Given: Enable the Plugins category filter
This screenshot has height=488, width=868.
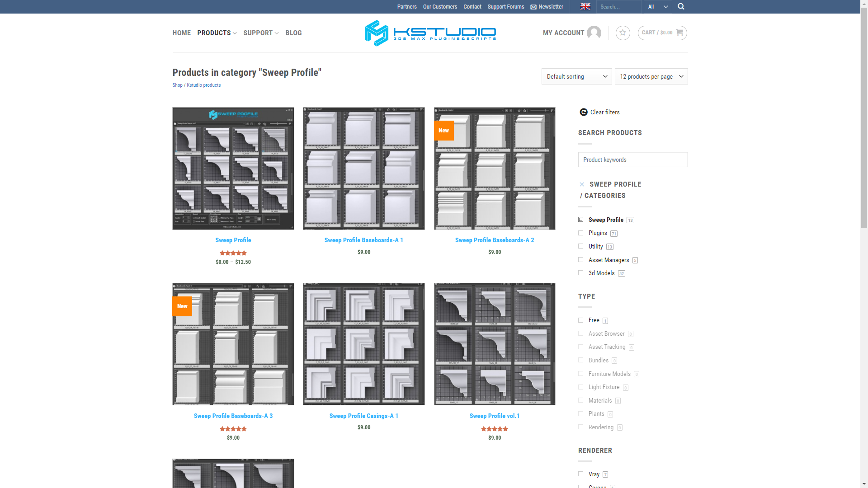Looking at the screenshot, I should coord(580,232).
